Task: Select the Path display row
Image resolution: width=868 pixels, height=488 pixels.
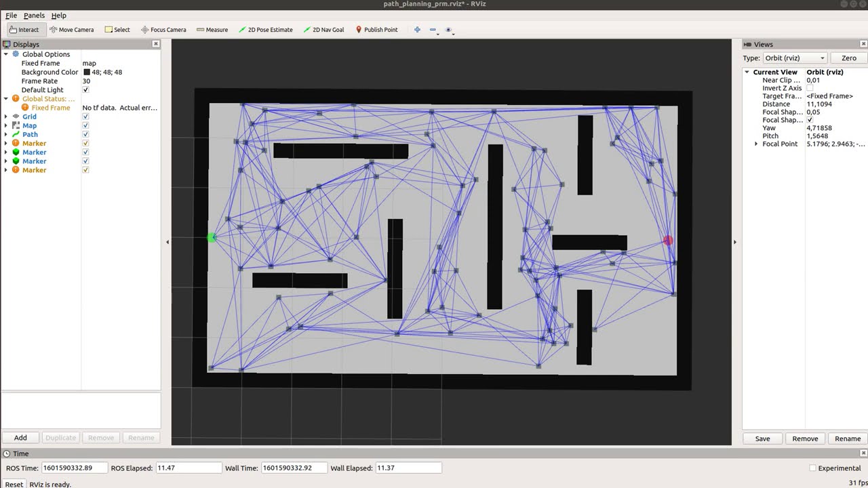Action: click(81, 134)
